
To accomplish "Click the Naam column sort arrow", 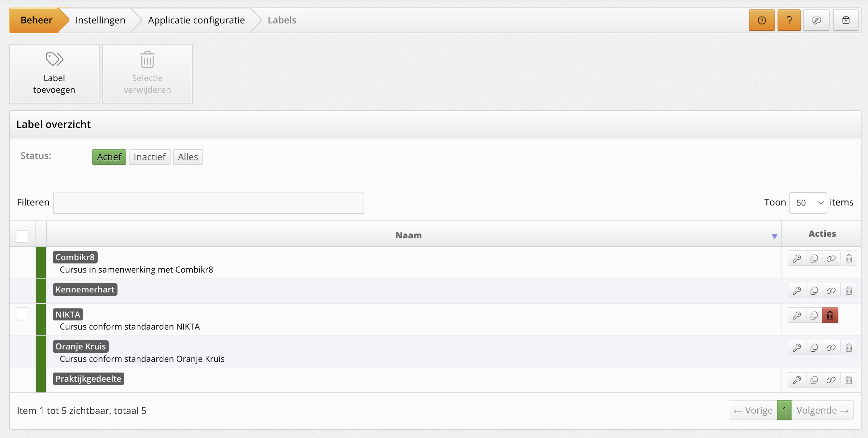I will point(774,236).
